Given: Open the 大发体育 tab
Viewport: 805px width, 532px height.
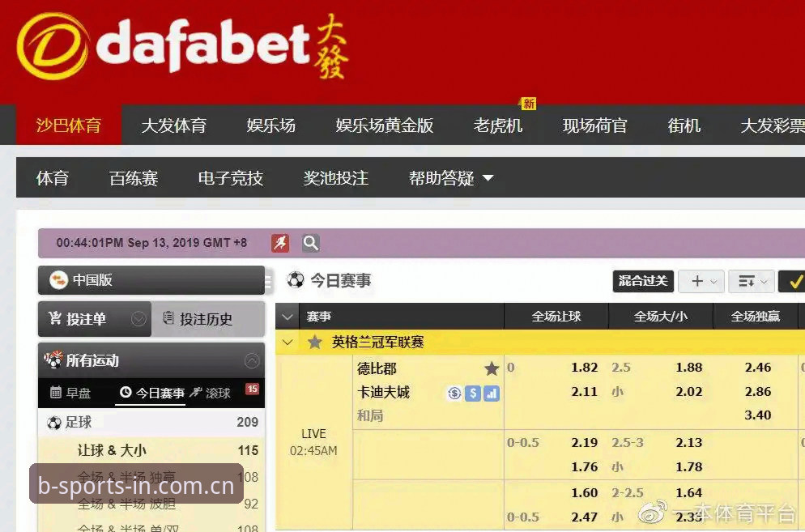Looking at the screenshot, I should click(x=173, y=126).
